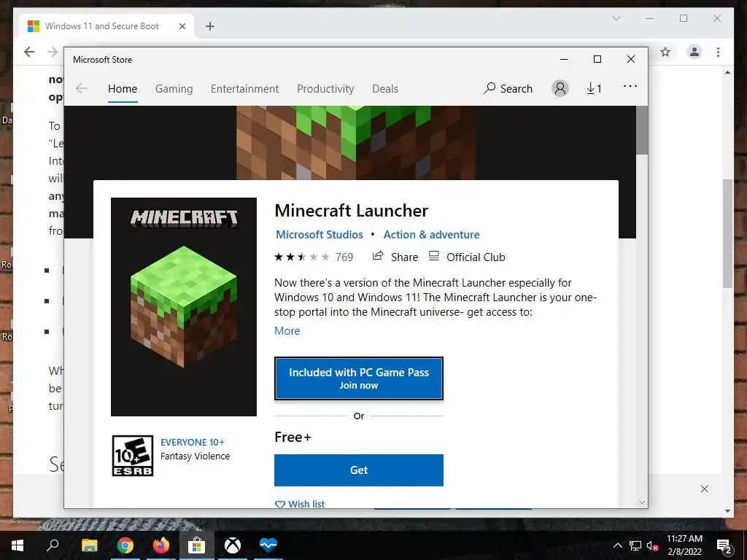
Task: Open Search in Microsoft Store
Action: [508, 88]
